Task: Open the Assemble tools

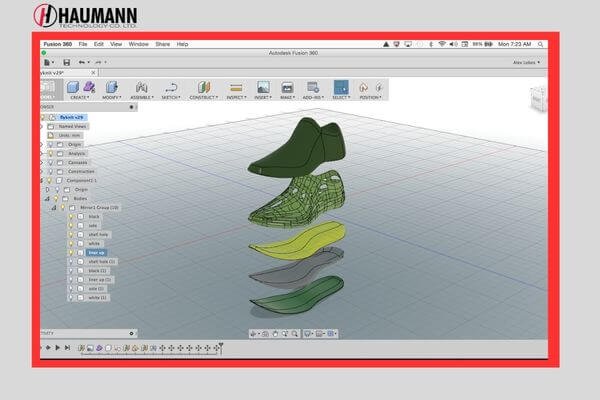Action: coord(141,88)
